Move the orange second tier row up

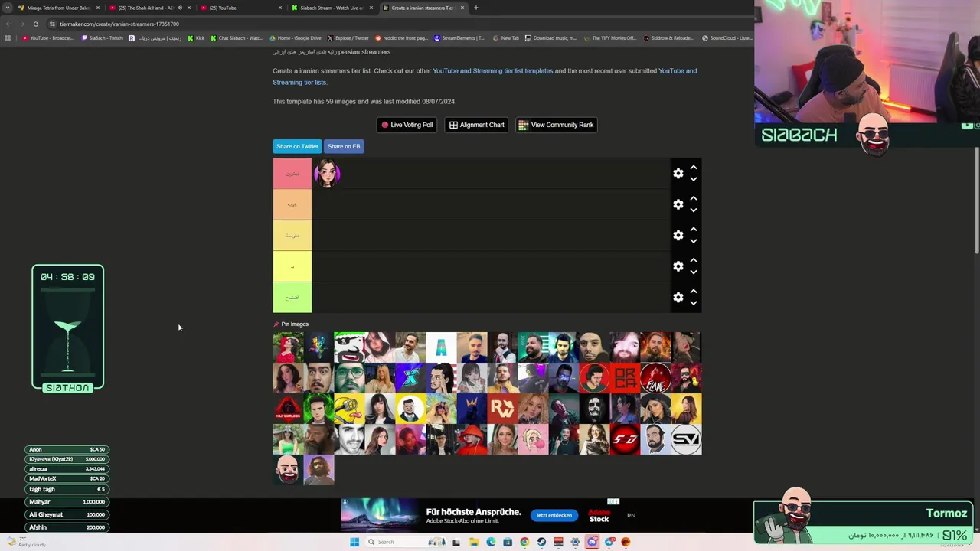pos(693,198)
